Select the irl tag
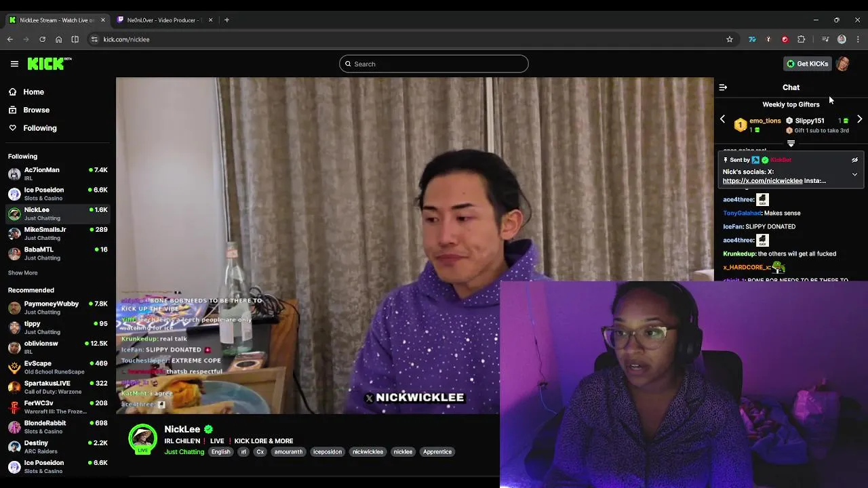 pos(243,451)
